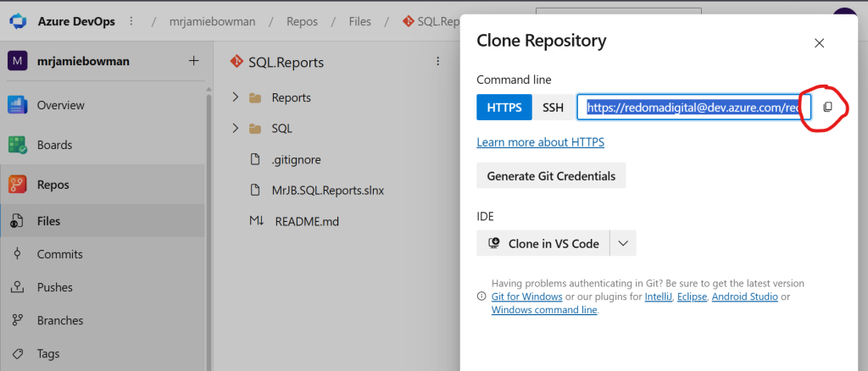Switch to the SSH clone option
This screenshot has height=371, width=868.
coord(553,108)
